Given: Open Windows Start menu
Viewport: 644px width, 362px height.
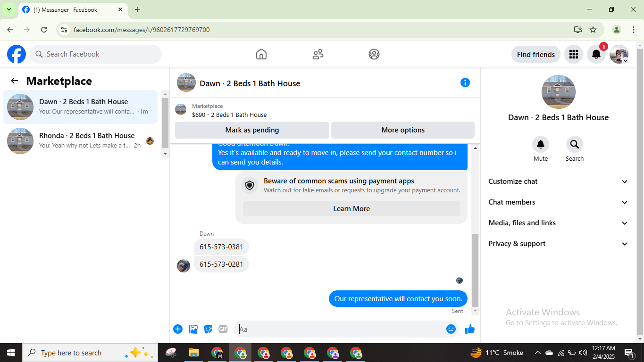Looking at the screenshot, I should pos(11,353).
